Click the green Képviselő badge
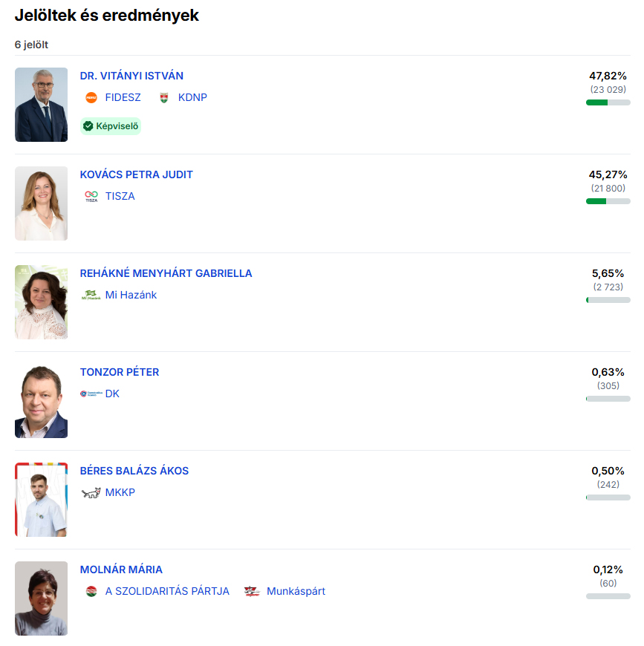644x646 pixels. tap(111, 126)
